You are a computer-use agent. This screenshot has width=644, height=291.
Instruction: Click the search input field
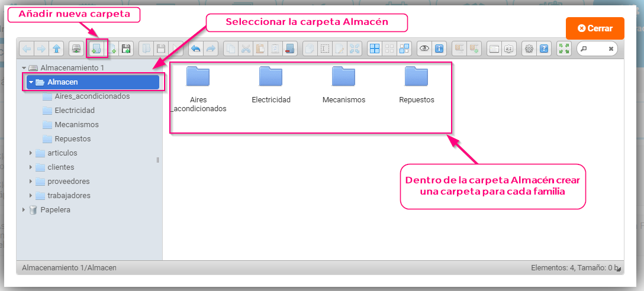tap(596, 48)
